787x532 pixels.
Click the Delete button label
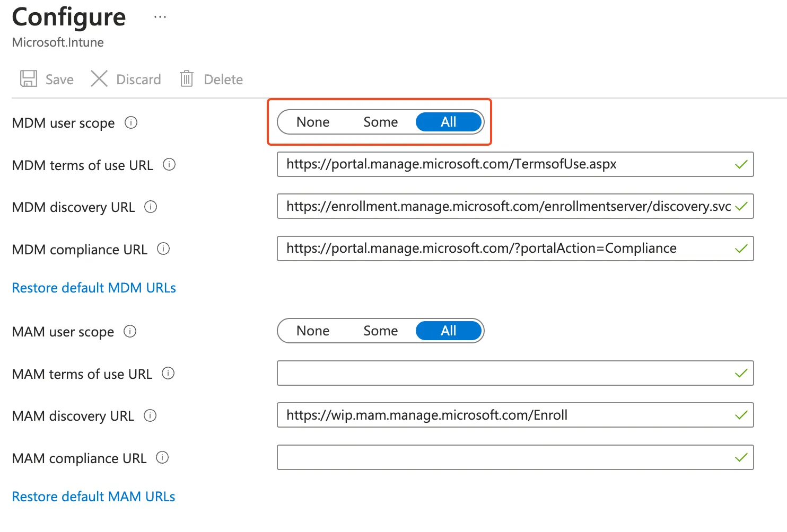click(x=223, y=79)
